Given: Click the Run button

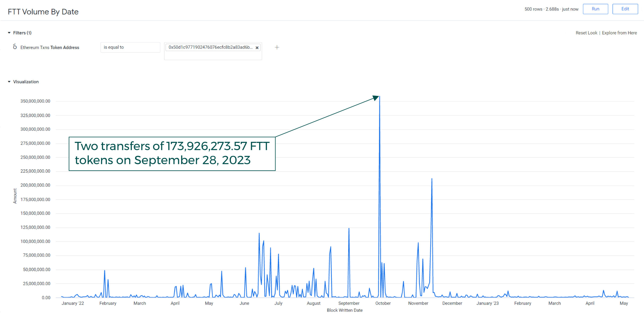Looking at the screenshot, I should [x=595, y=9].
